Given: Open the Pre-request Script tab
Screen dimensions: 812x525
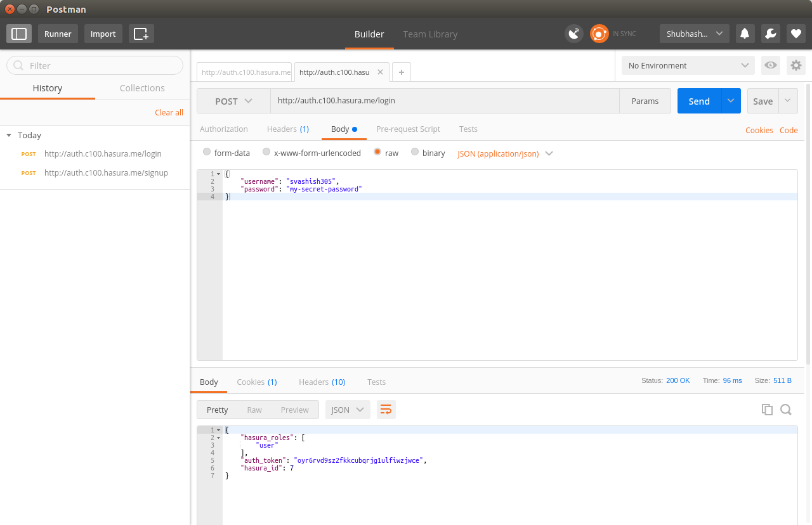Looking at the screenshot, I should (408, 129).
